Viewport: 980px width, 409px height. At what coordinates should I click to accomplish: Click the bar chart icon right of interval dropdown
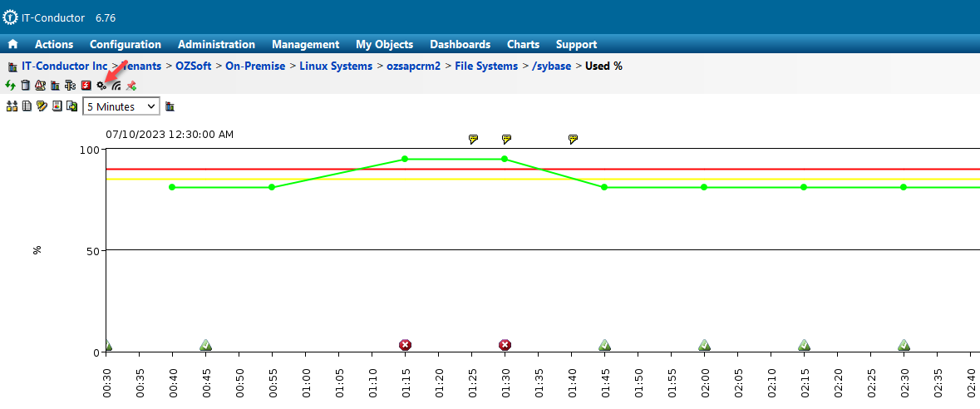170,106
